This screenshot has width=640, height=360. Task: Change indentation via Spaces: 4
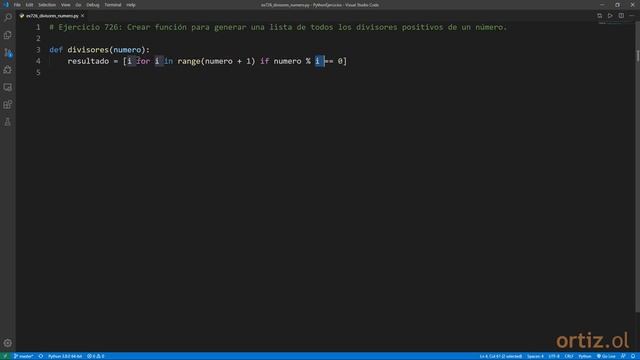(x=535, y=356)
